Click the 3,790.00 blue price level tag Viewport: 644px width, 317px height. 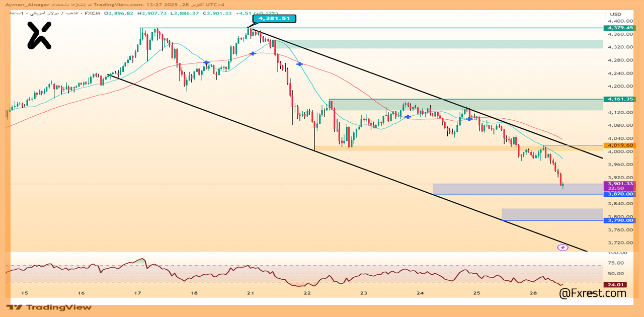[620, 220]
